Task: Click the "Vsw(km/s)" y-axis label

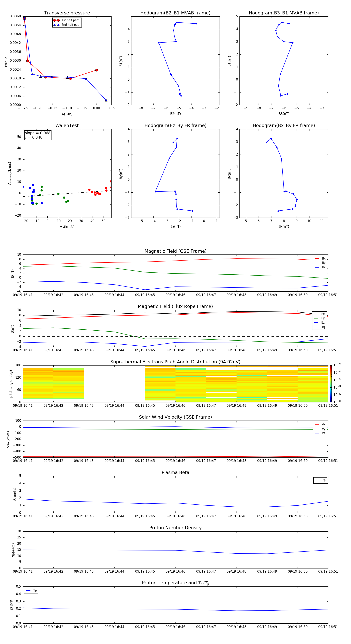Action: click(x=8, y=439)
